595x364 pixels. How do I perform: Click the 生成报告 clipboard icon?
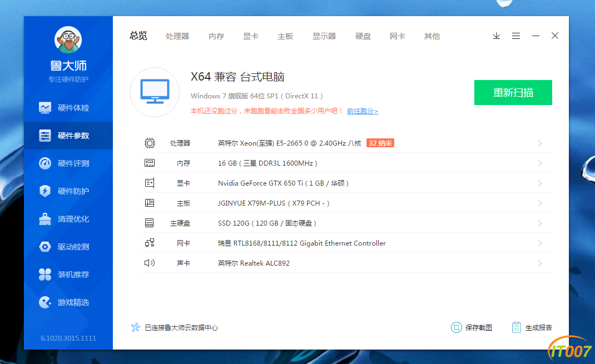(x=517, y=327)
